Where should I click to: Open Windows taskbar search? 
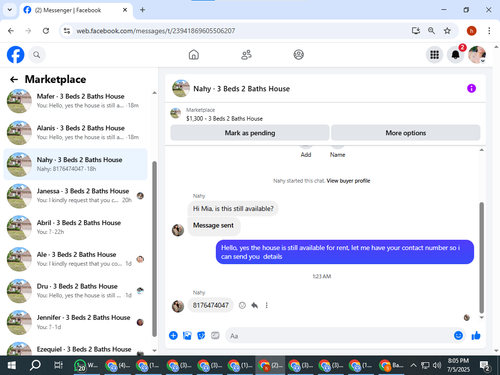35,365
